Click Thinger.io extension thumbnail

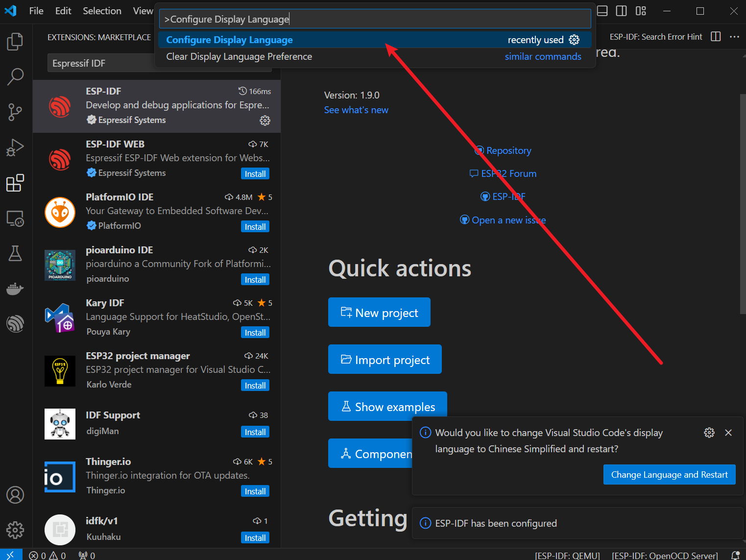coord(60,477)
